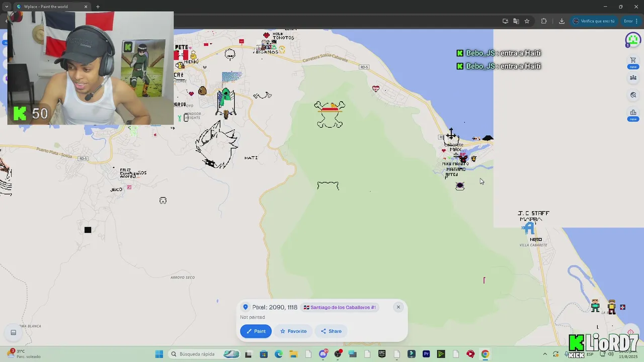Open the Chrome Error menu button
Viewport: 644px width, 362px height.
point(631,21)
